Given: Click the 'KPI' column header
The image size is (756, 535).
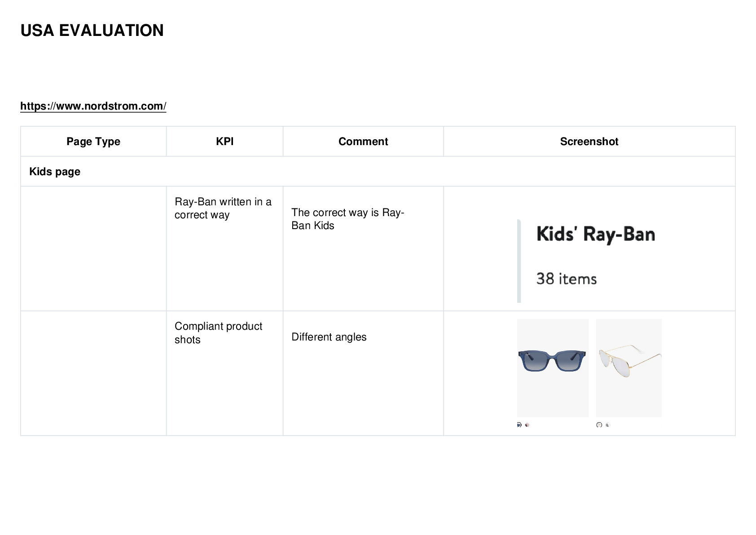Looking at the screenshot, I should (x=225, y=141).
